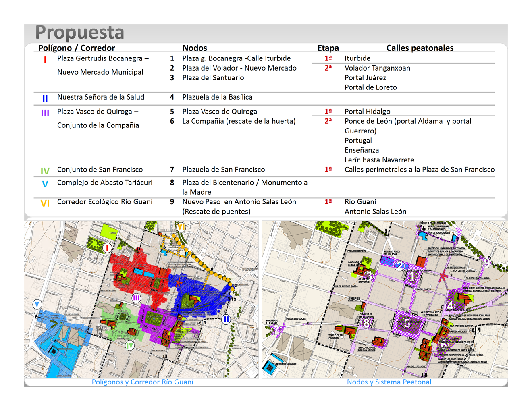Click the 'Etapa' column header
This screenshot has height=411, width=532.
coord(328,48)
